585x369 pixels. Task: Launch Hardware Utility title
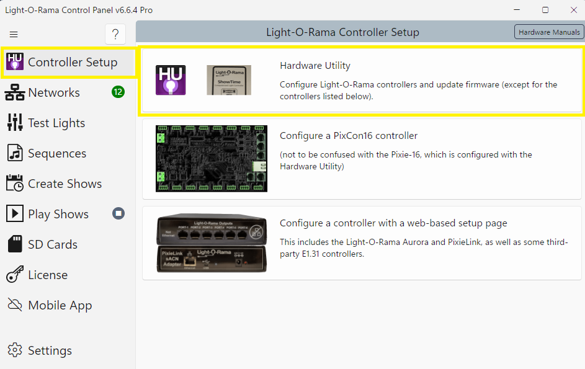[315, 66]
